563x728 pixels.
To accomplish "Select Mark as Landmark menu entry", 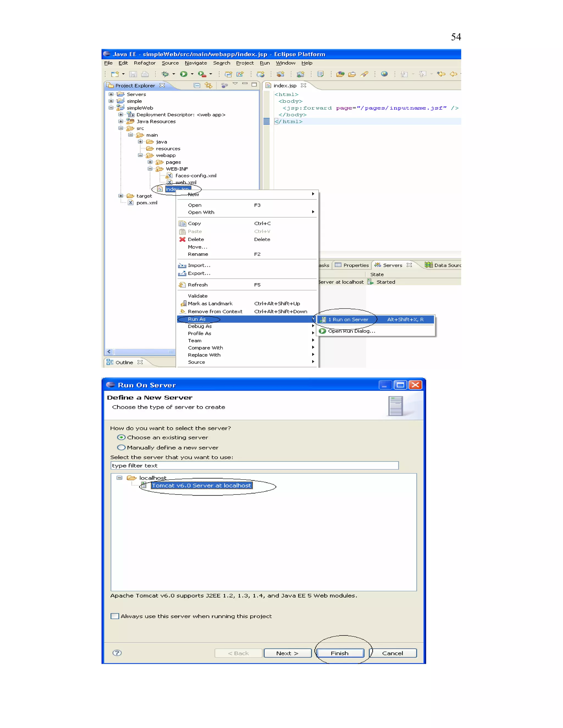I will coord(247,303).
